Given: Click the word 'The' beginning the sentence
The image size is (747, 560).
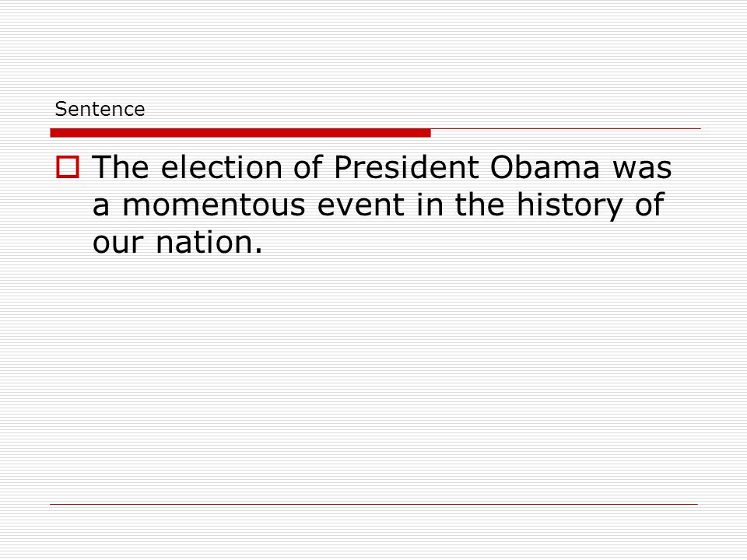Looking at the screenshot, I should tap(121, 167).
